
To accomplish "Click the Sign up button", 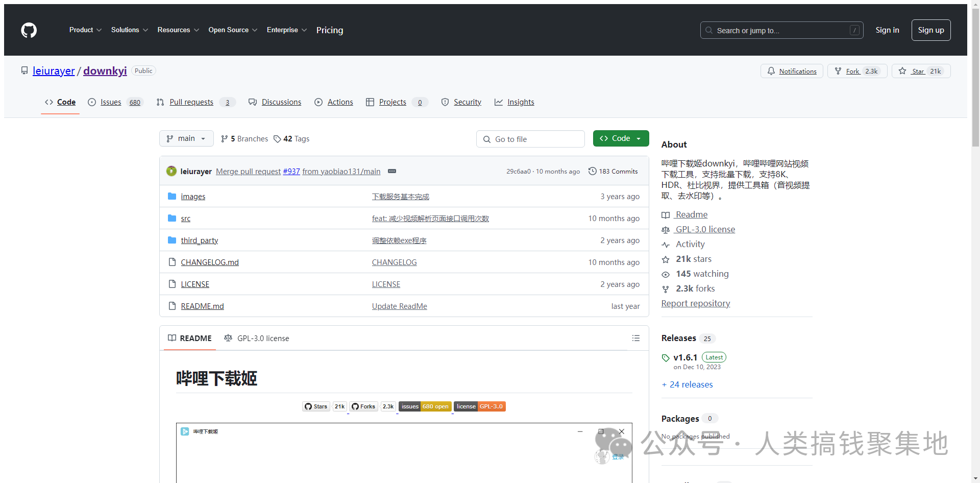I will tap(930, 30).
